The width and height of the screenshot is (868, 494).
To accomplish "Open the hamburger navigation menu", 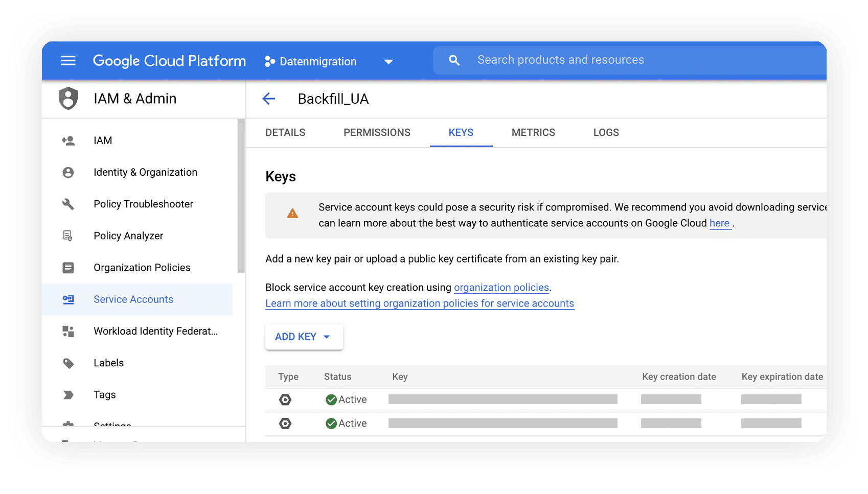I will pyautogui.click(x=68, y=61).
